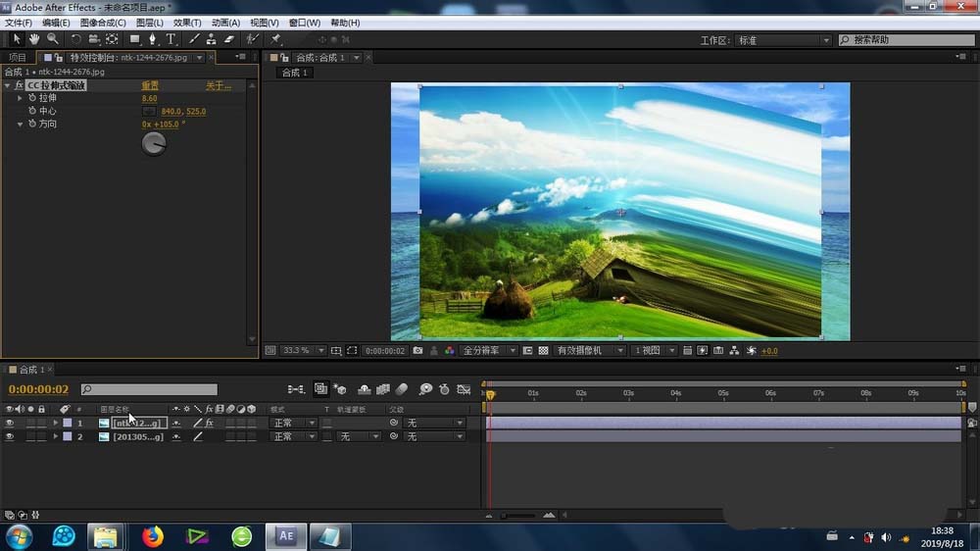The image size is (980, 551).
Task: Switch to the 项目 panel tab
Action: pos(18,58)
